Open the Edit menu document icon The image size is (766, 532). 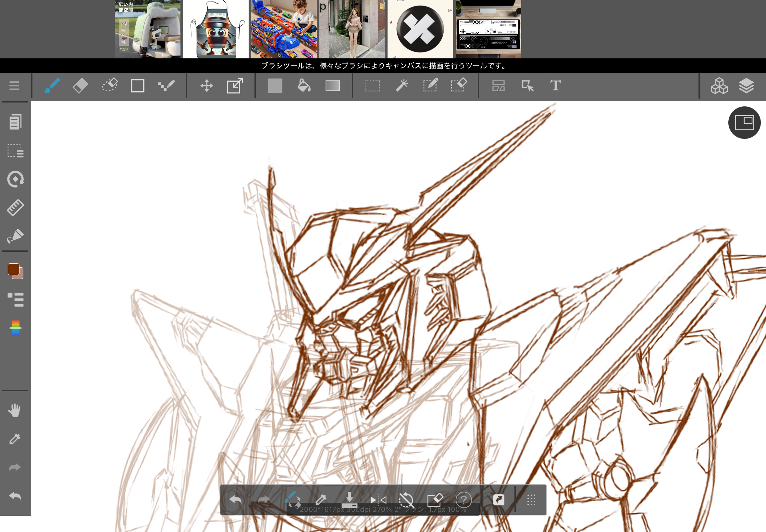(15, 122)
